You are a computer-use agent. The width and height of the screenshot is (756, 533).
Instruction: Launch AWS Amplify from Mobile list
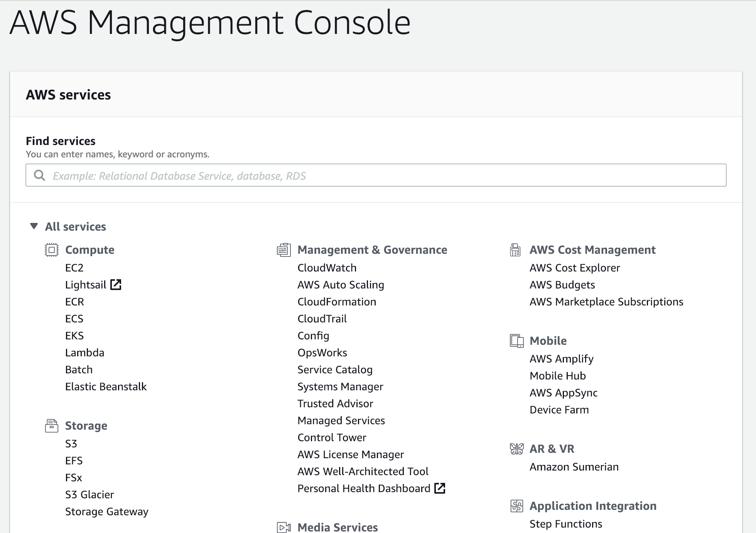561,359
